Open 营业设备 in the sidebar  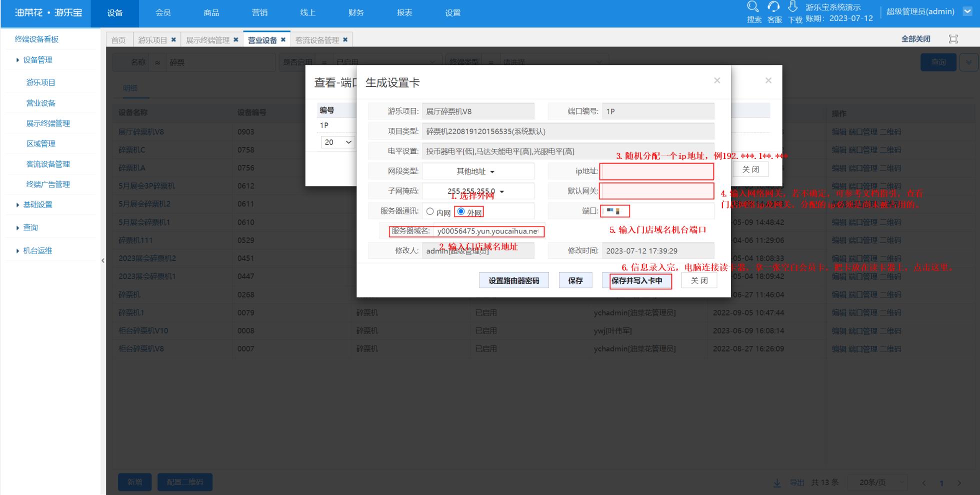[x=41, y=103]
